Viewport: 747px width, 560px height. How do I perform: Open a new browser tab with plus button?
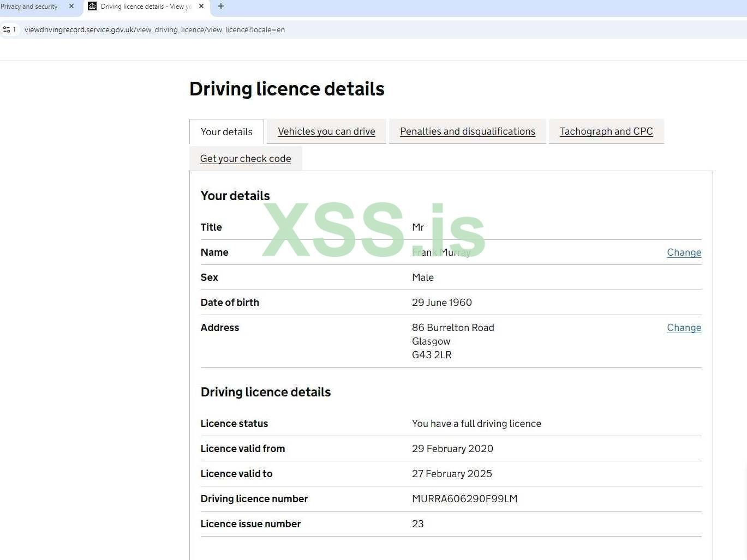221,7
